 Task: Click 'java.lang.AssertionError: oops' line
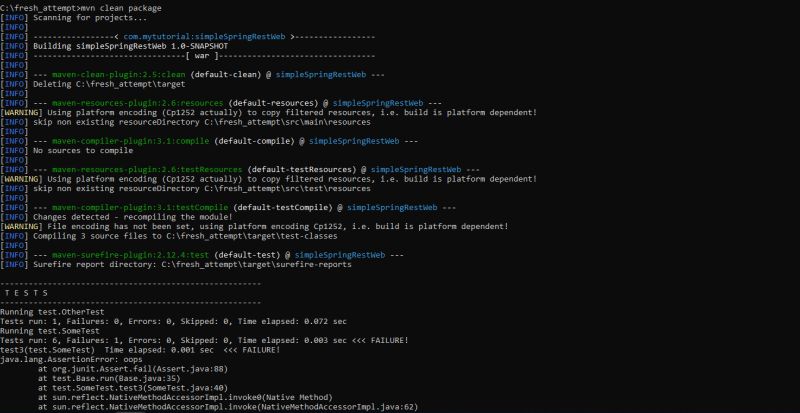[71, 359]
